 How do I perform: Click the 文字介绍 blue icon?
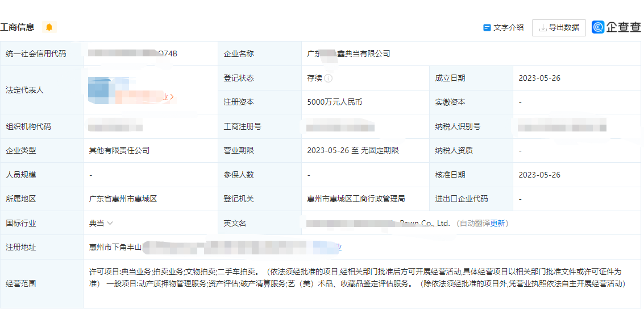[487, 27]
